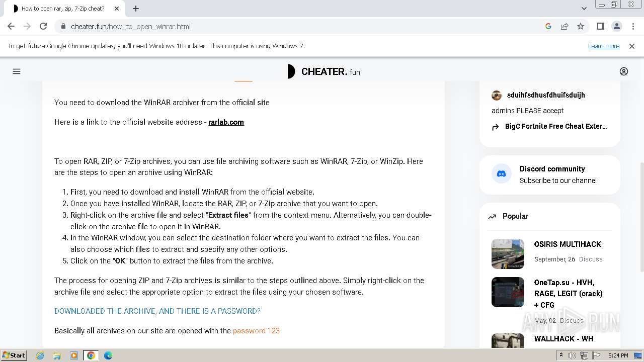Open the Windows Start menu

[14, 355]
